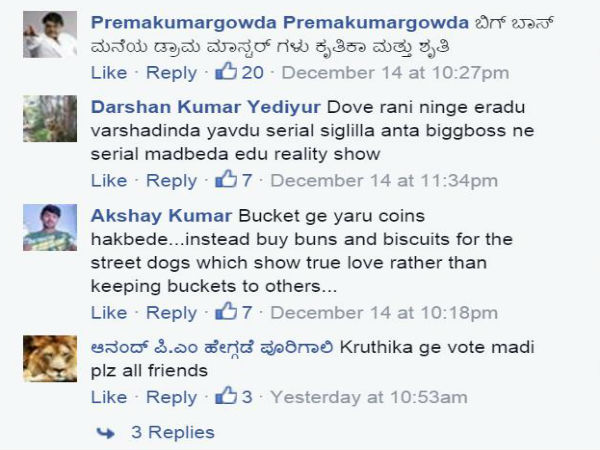Open Akshay Kumar's profile picture

[x=50, y=228]
